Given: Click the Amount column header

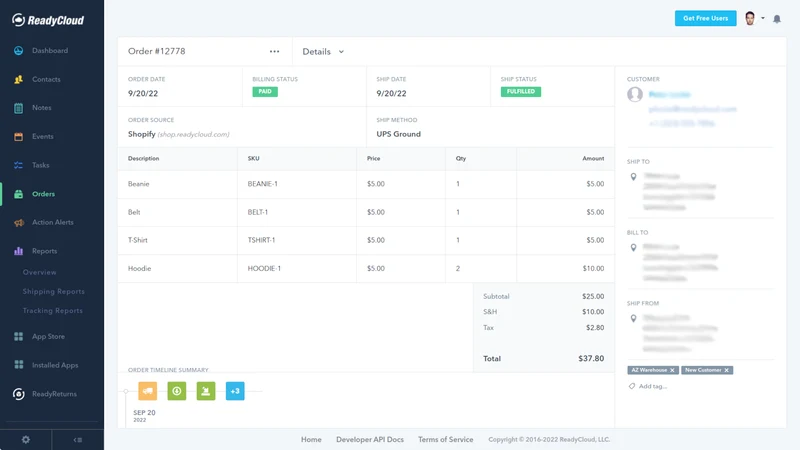Looking at the screenshot, I should click(x=593, y=158).
